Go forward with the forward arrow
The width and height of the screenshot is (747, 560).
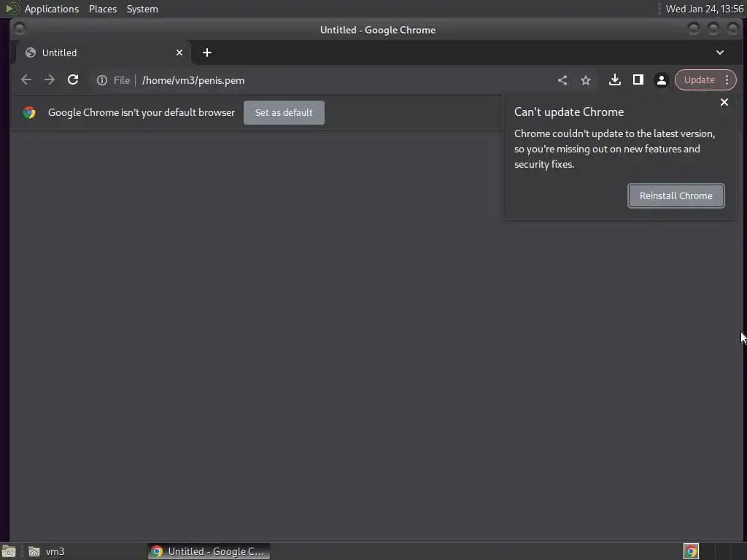pos(50,80)
